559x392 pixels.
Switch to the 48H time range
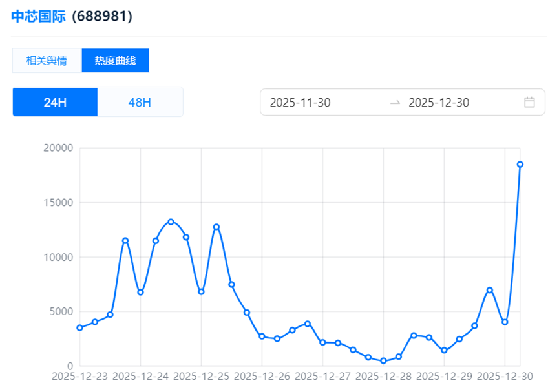pyautogui.click(x=140, y=102)
